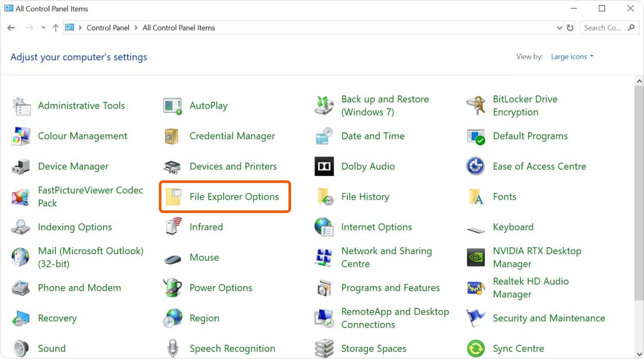Open Programs and Features icon
Image resolution: width=644 pixels, height=359 pixels.
coord(324,288)
